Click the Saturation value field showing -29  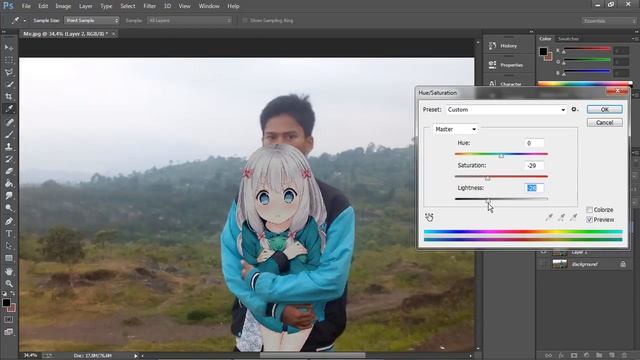(x=534, y=165)
